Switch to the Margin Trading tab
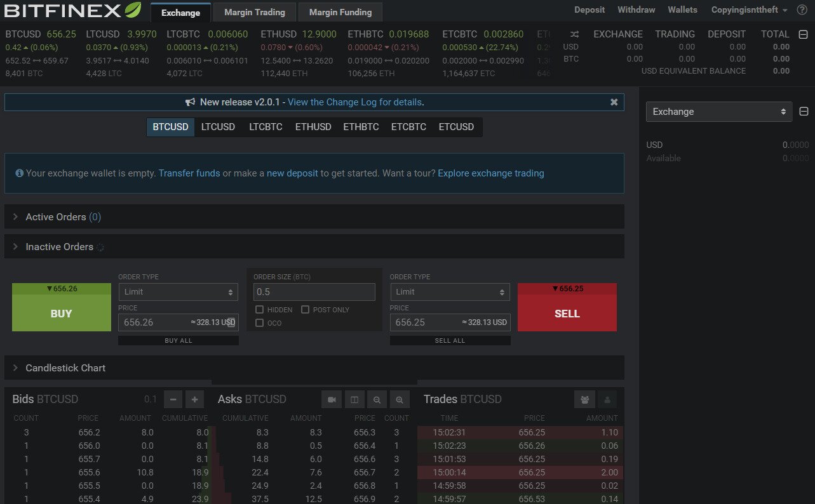 pos(255,12)
